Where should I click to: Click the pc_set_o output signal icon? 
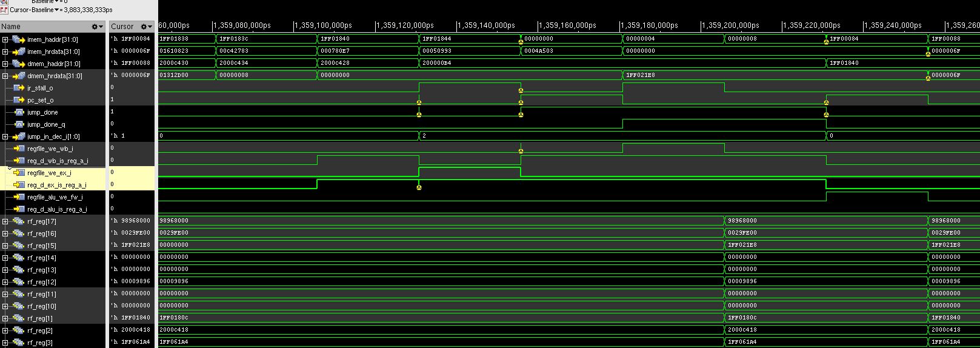(x=19, y=100)
